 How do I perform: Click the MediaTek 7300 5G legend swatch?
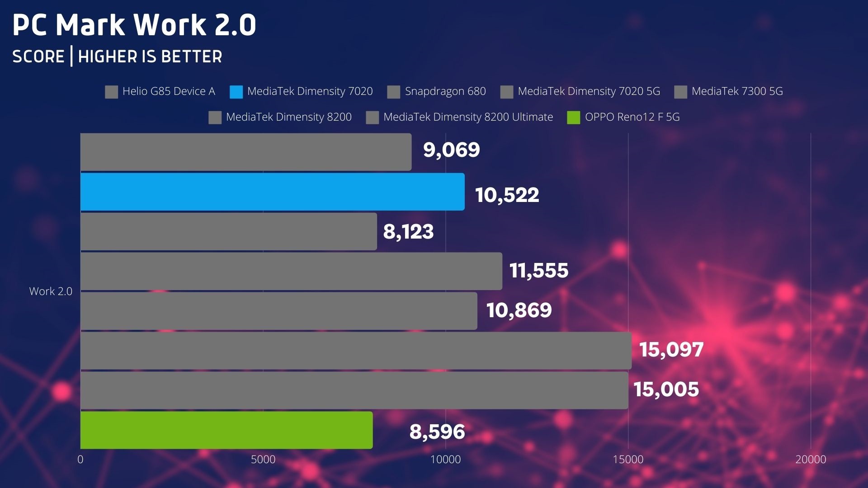(680, 92)
